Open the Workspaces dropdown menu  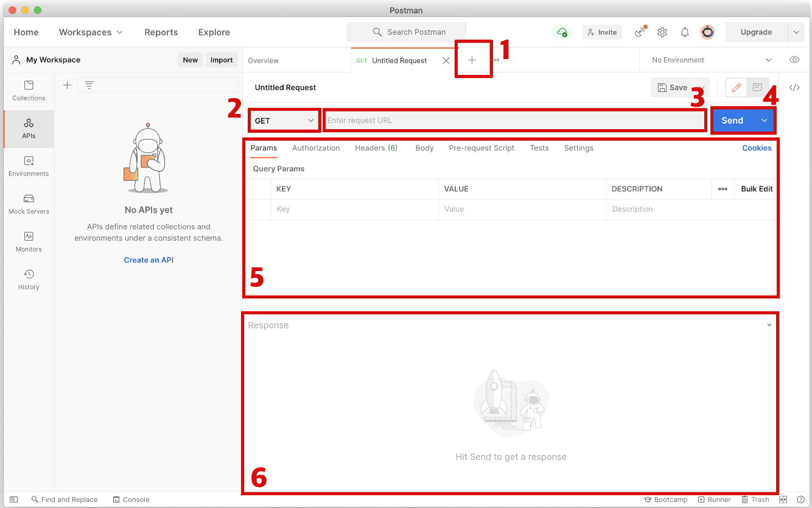click(91, 32)
